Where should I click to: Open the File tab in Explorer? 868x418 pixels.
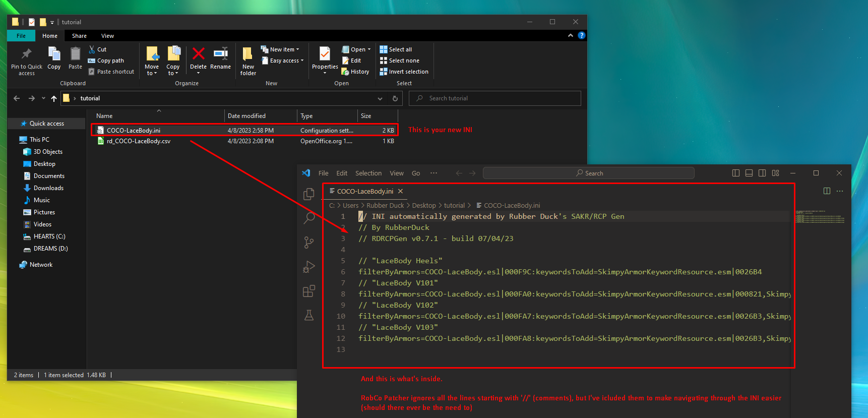21,36
